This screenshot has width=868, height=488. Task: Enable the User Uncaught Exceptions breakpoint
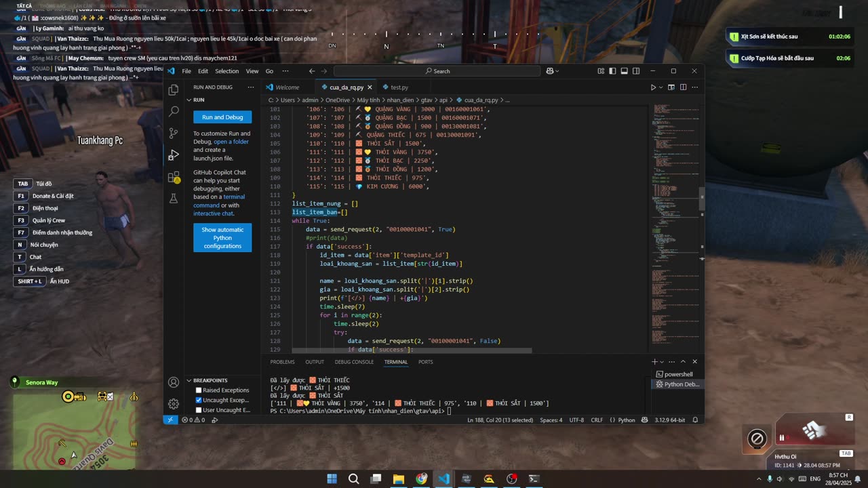[199, 410]
